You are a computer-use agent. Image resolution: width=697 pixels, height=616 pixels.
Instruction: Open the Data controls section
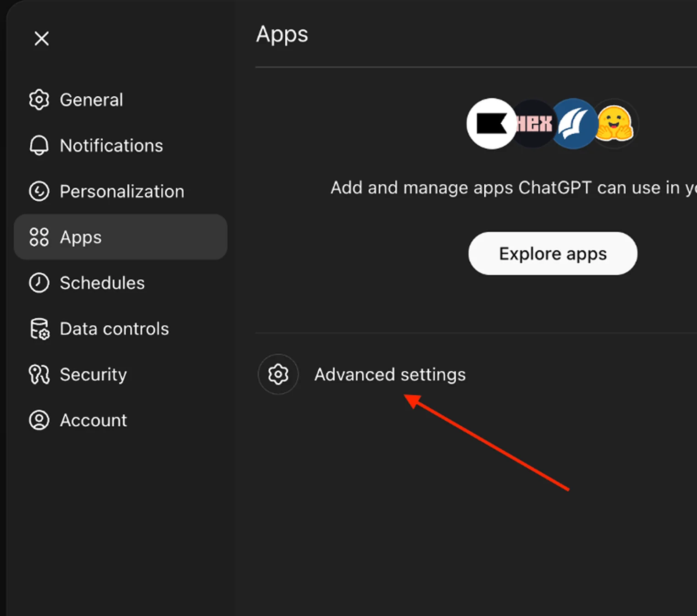[114, 329]
